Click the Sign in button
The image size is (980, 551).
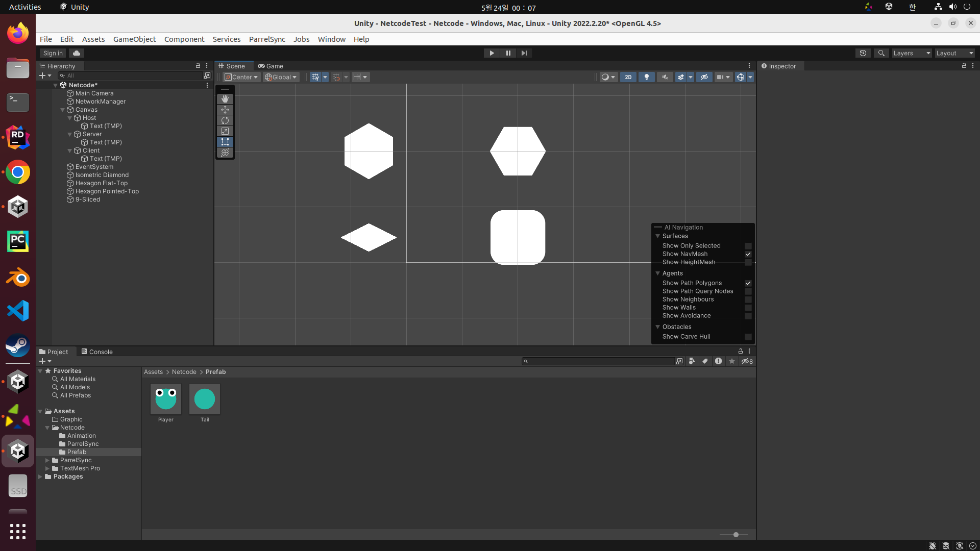(53, 53)
